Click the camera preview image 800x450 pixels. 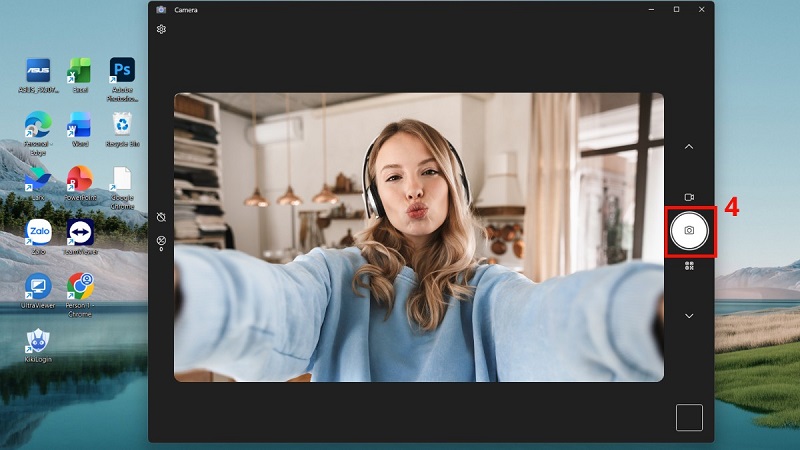(x=418, y=237)
